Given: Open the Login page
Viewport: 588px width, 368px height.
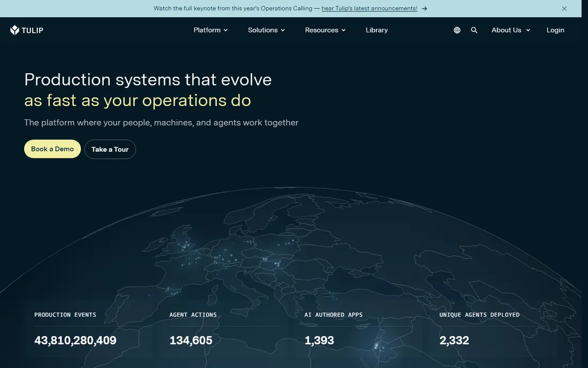Looking at the screenshot, I should point(555,30).
